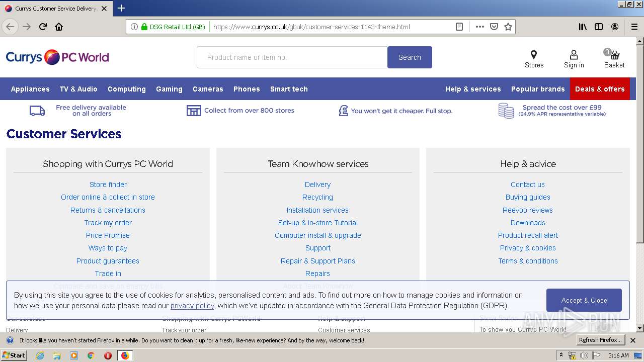Image resolution: width=644 pixels, height=362 pixels.
Task: Bookmark this page with star icon
Action: (508, 27)
